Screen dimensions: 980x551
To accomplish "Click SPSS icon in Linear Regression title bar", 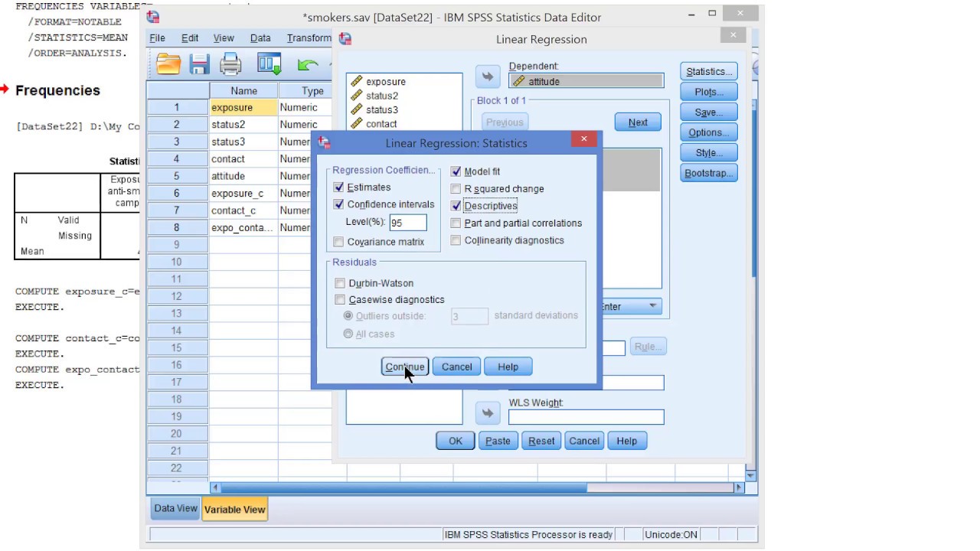I will pos(345,39).
